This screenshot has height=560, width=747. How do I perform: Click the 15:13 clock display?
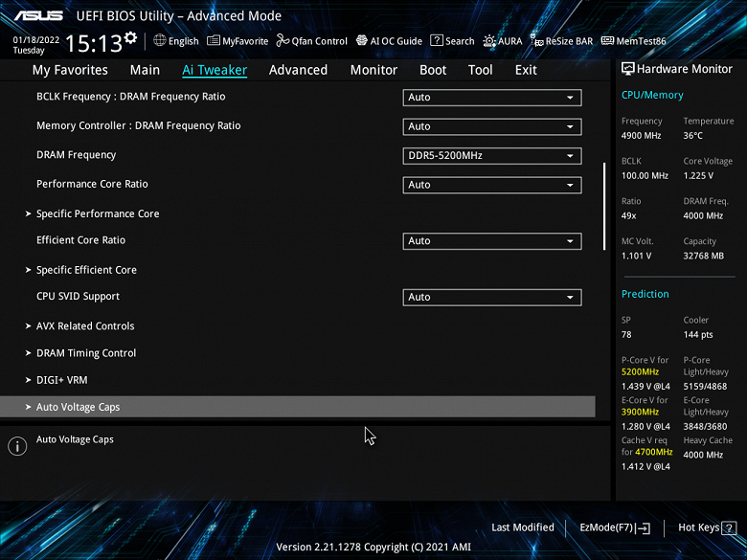point(94,43)
